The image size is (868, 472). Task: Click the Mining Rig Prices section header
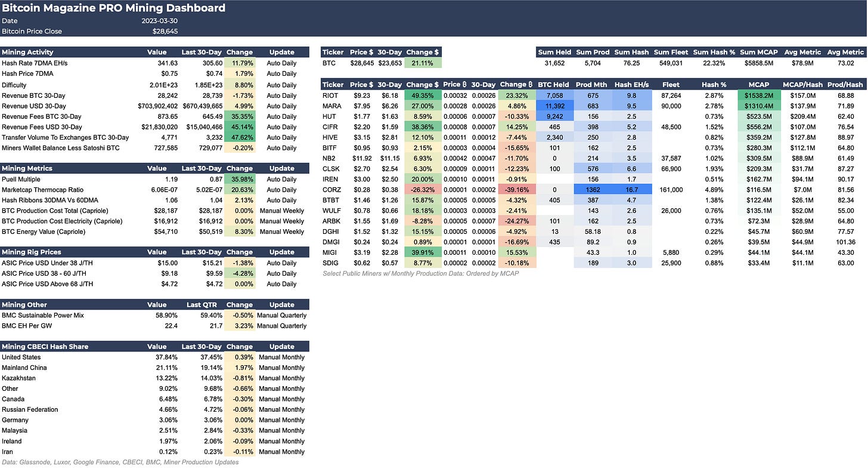click(32, 252)
